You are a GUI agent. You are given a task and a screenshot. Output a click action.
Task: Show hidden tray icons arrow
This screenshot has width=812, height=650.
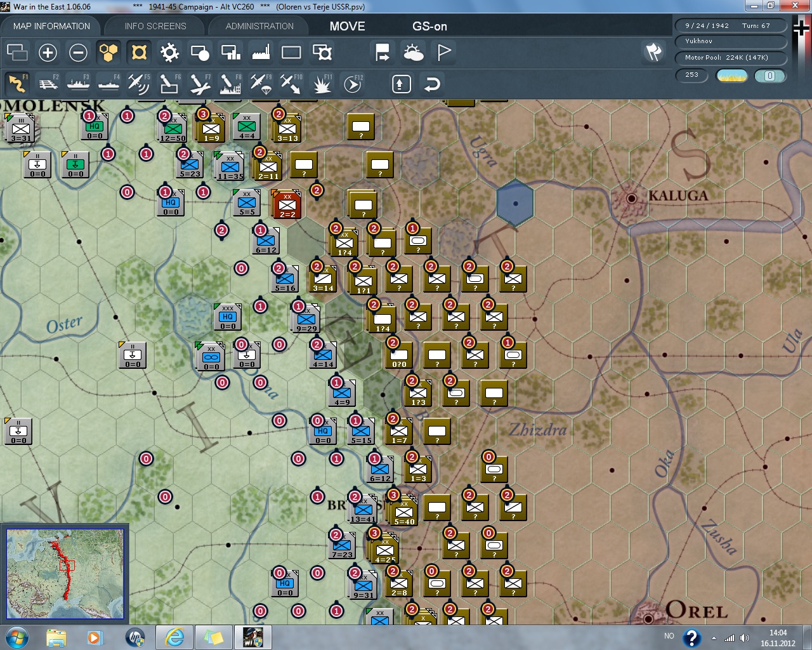tap(714, 638)
